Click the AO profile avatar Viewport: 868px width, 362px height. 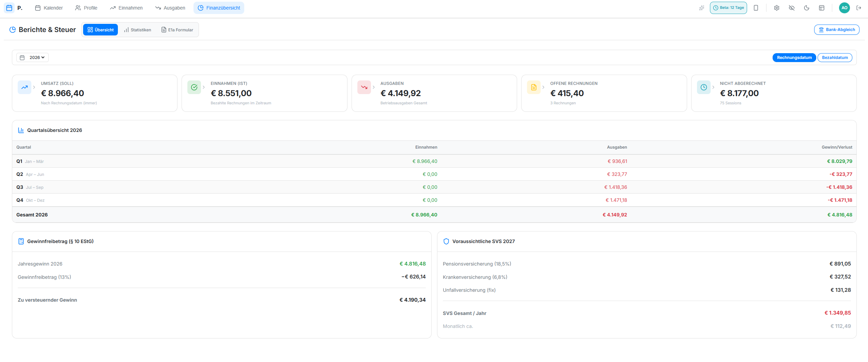tap(844, 7)
